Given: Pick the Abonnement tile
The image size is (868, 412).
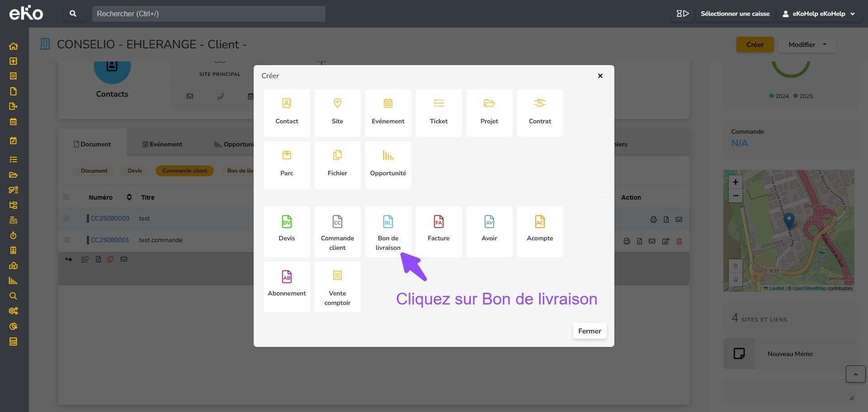Looking at the screenshot, I should point(287,286).
